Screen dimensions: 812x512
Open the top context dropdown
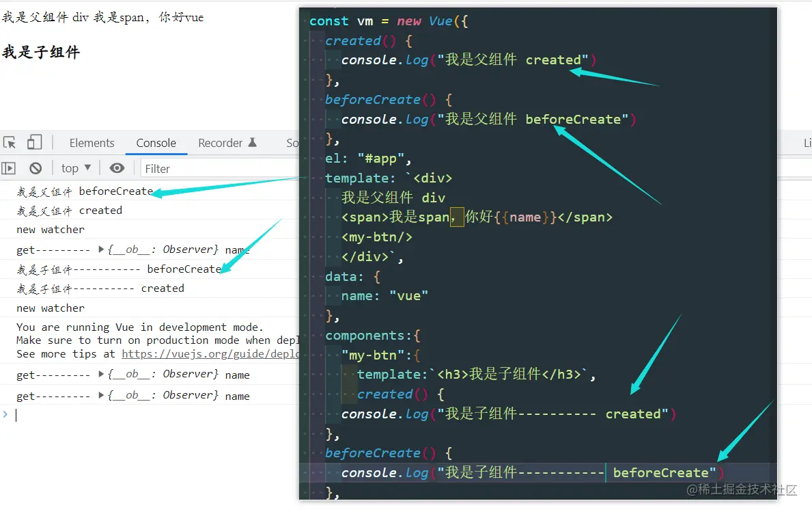point(76,168)
